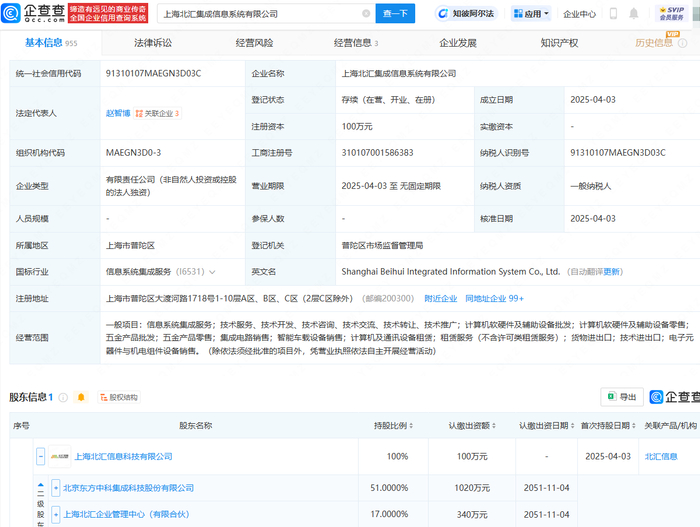The height and width of the screenshot is (527, 700).
Task: Expand the 北京东方中科集成科技 shareholder row
Action: (x=56, y=488)
